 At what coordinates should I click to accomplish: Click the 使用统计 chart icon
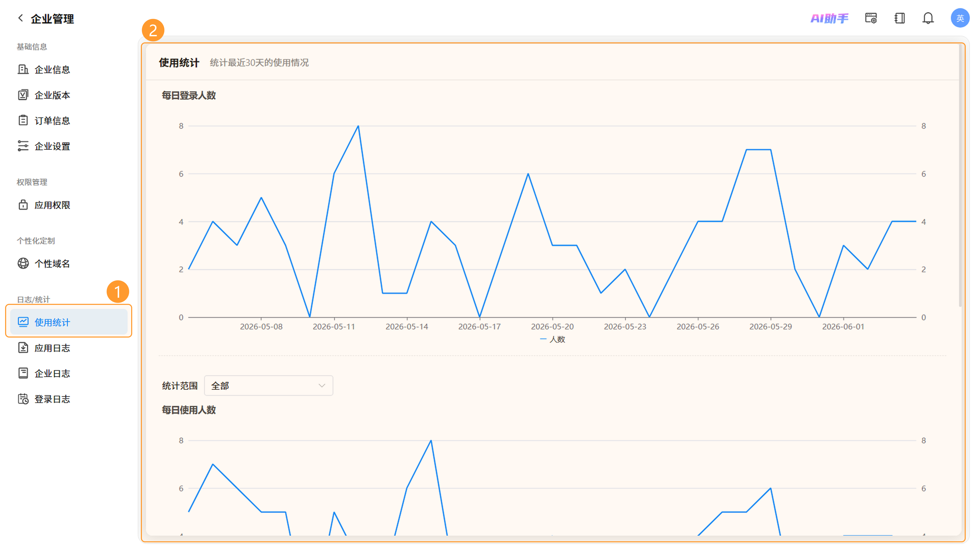(23, 322)
